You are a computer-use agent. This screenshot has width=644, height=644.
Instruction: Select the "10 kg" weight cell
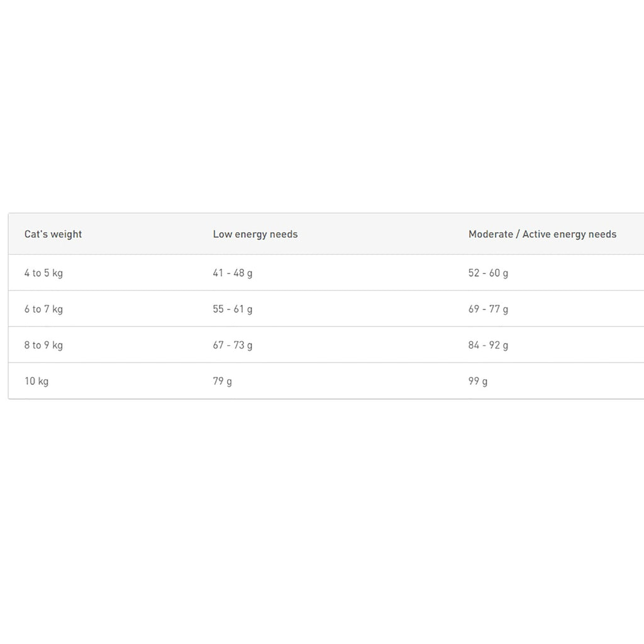coord(36,381)
